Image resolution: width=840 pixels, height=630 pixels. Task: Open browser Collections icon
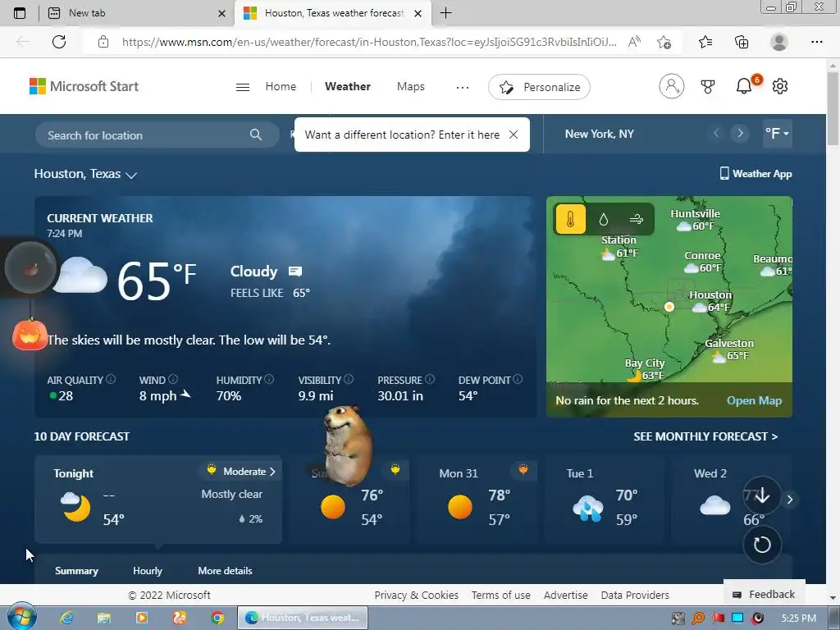click(742, 42)
